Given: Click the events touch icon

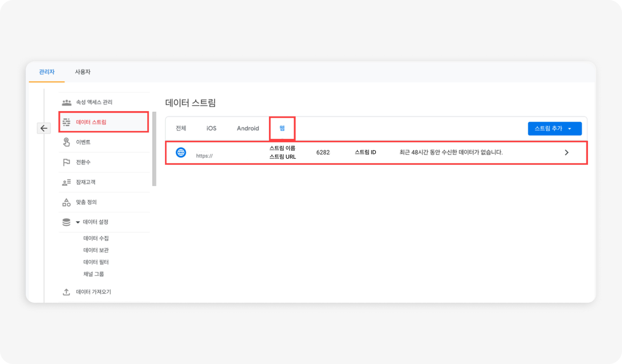Looking at the screenshot, I should [x=66, y=142].
